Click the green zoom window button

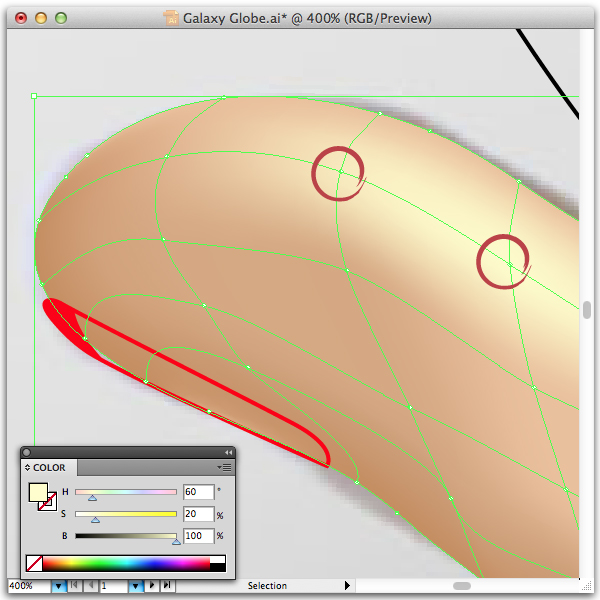coord(61,18)
